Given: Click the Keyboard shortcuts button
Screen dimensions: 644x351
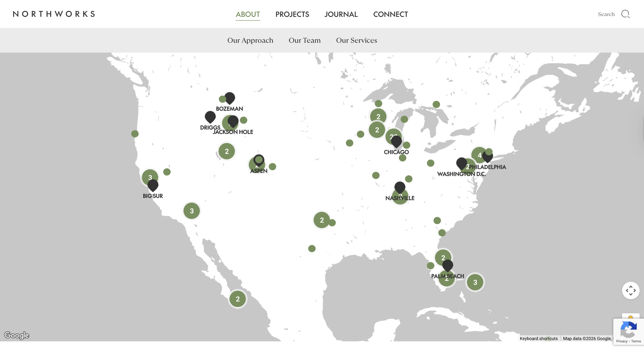Looking at the screenshot, I should 538,338.
